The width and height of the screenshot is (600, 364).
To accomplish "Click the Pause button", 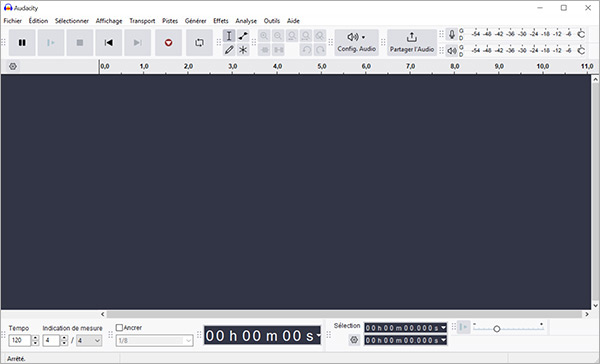I will (x=22, y=42).
